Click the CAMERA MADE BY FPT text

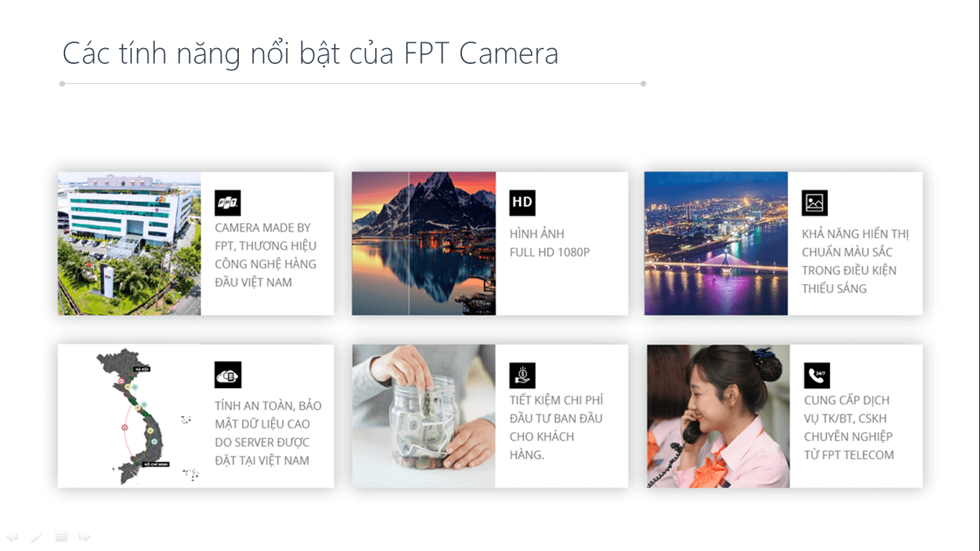tap(265, 255)
